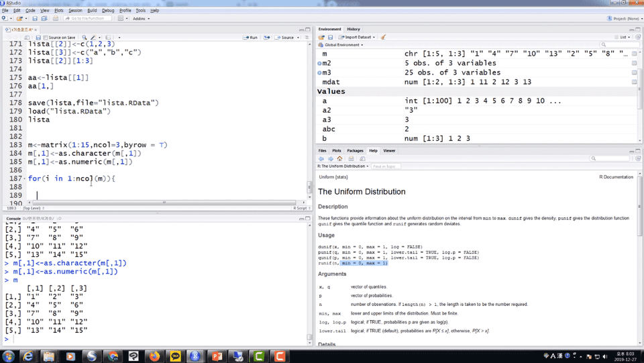644x363 pixels.
Task: Toggle Source on Save checkbox
Action: click(46, 38)
